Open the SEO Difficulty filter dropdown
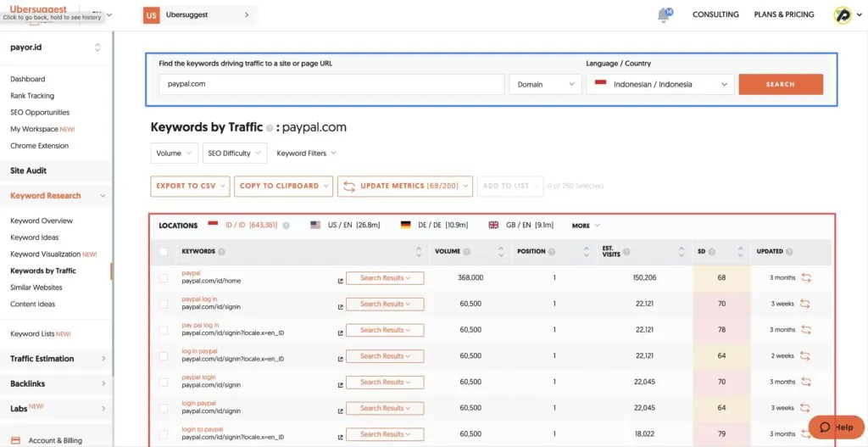The width and height of the screenshot is (868, 447). coord(235,153)
